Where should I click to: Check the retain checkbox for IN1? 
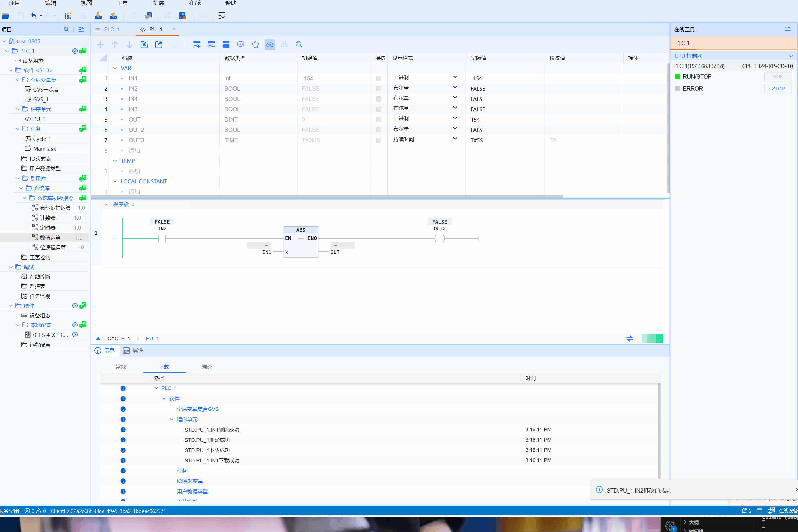point(378,78)
